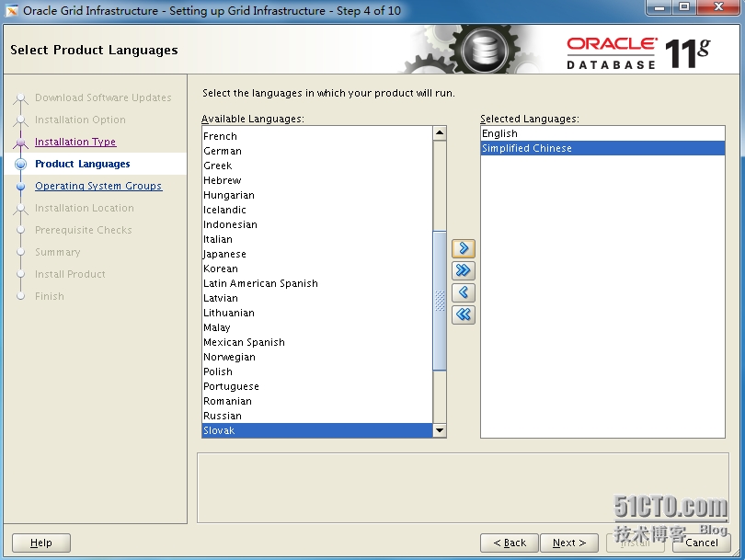Select Norwegian in Available Languages

(x=317, y=357)
